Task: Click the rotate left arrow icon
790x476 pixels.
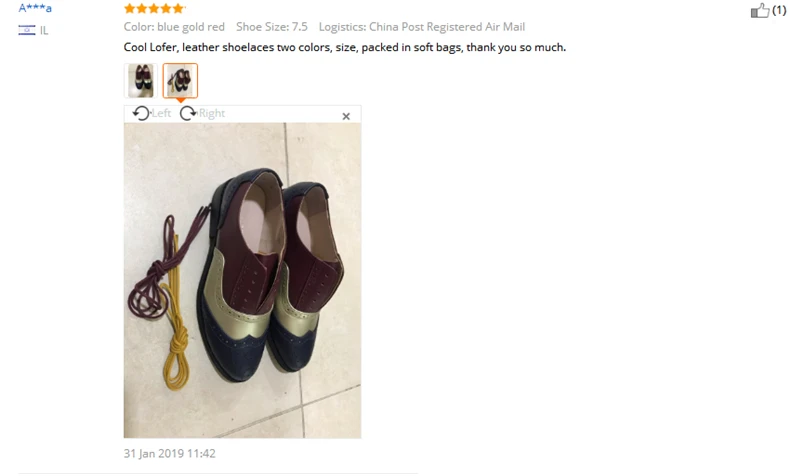Action: click(x=141, y=113)
